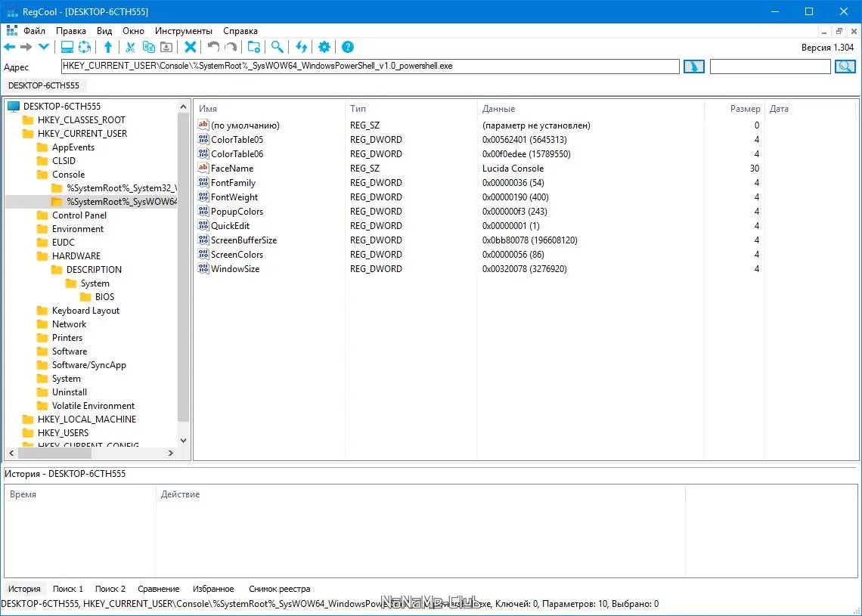The height and width of the screenshot is (616, 862).
Task: Click the redo toolbar icon
Action: [x=231, y=48]
